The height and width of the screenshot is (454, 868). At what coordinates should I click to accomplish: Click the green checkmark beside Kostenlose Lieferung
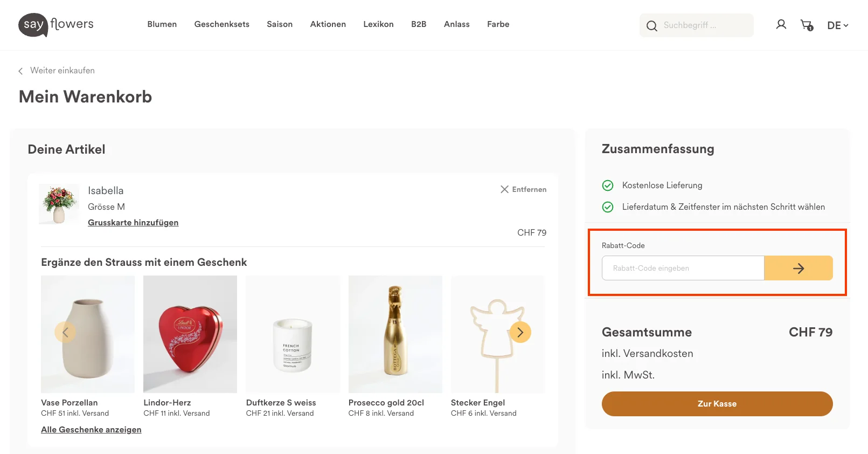(x=607, y=185)
